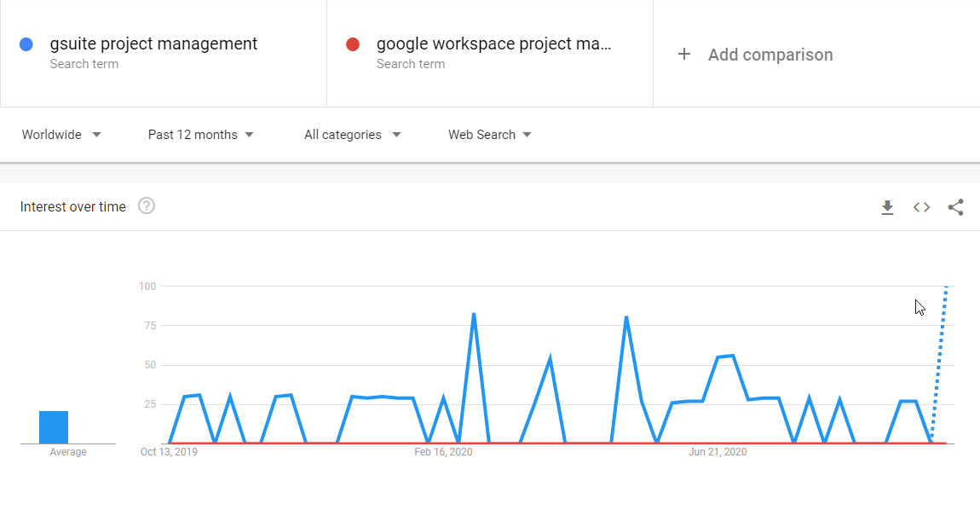Click the blue dot for gsuite term

point(26,44)
